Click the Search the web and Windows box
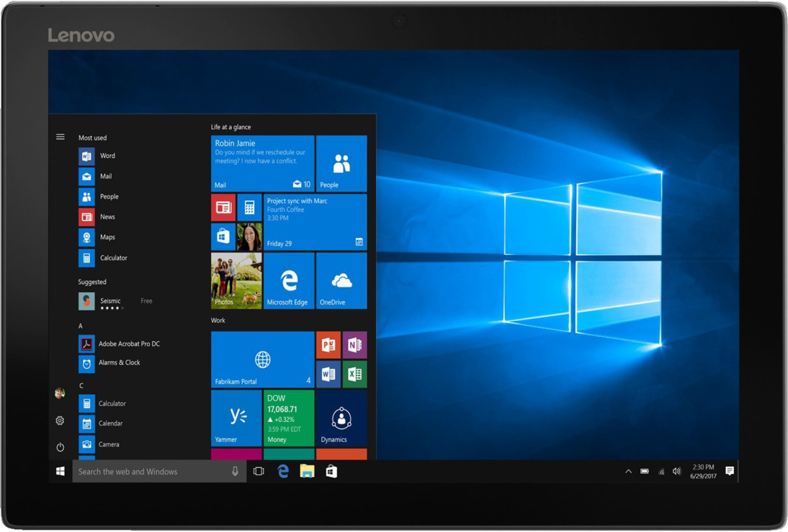This screenshot has width=788, height=532. point(152,472)
